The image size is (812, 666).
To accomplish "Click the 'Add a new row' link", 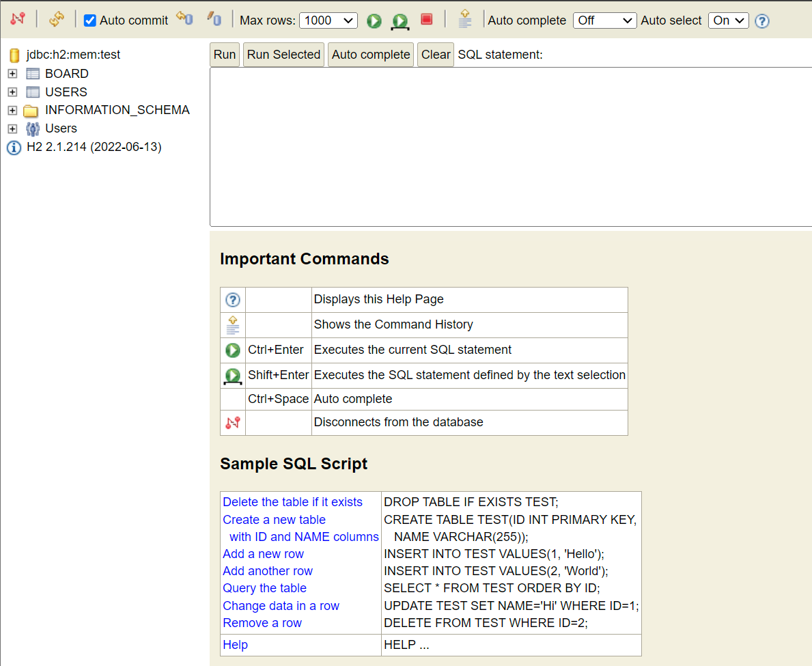I will tap(263, 553).
